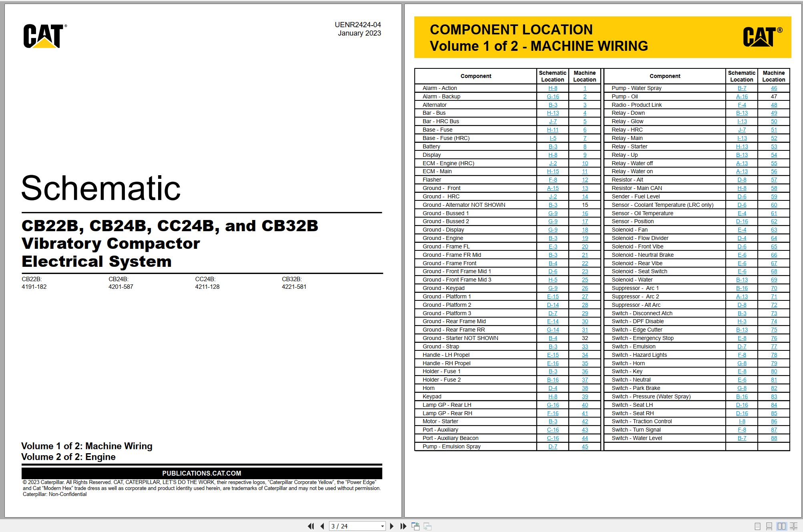The image size is (803, 532).
Task: Open E-4 link for Solenoid - Fan
Action: click(742, 230)
